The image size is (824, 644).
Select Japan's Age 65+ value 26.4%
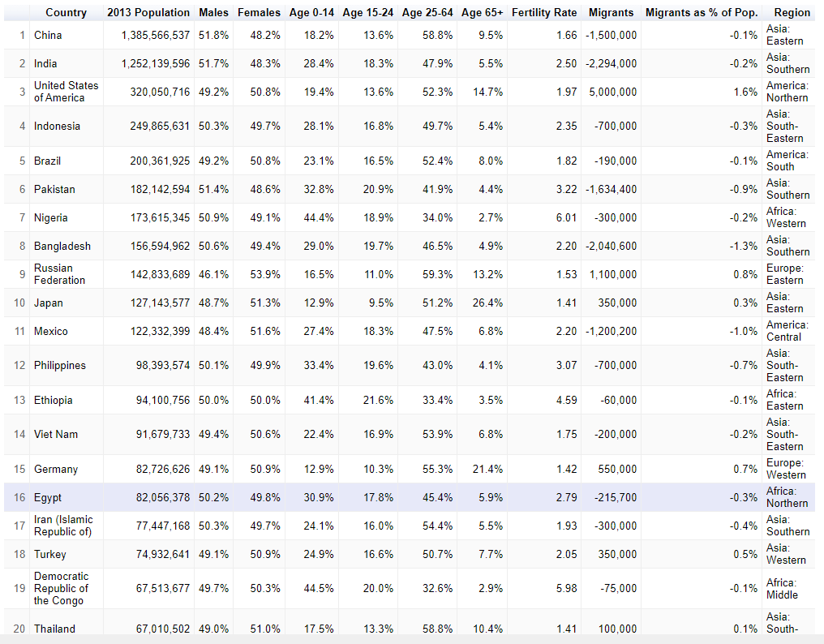pyautogui.click(x=488, y=303)
